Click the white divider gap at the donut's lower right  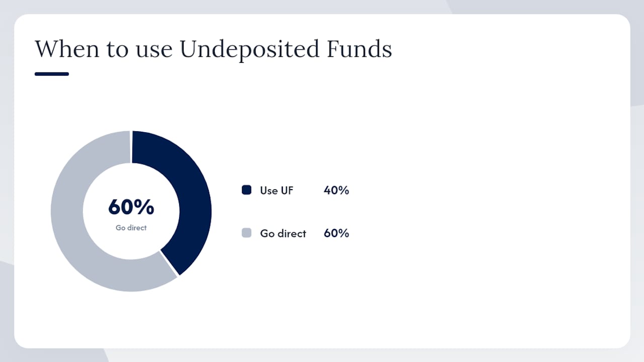tap(170, 263)
